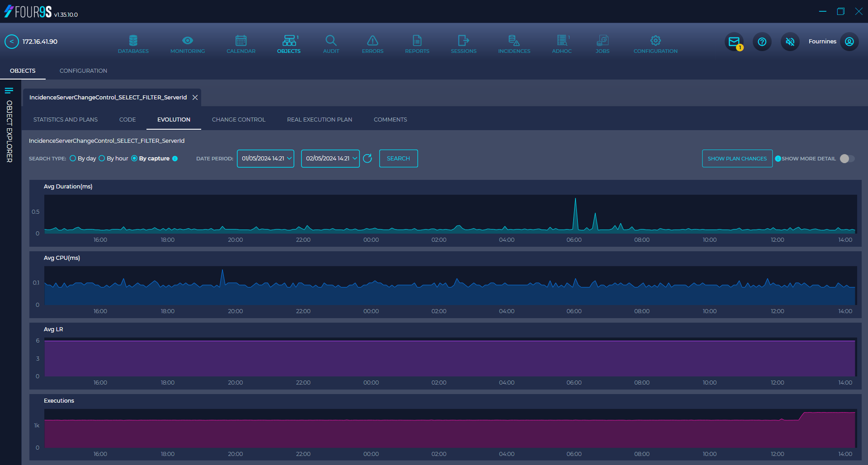Switch to the Change Control tab
Viewport: 868px width, 465px height.
[x=238, y=119]
